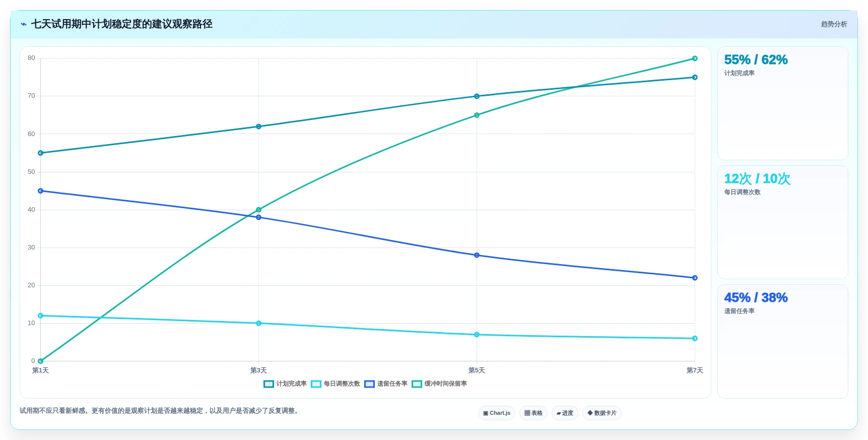
Task: Click 计划完成率 data point at 第3天 (62)
Action: click(x=258, y=127)
